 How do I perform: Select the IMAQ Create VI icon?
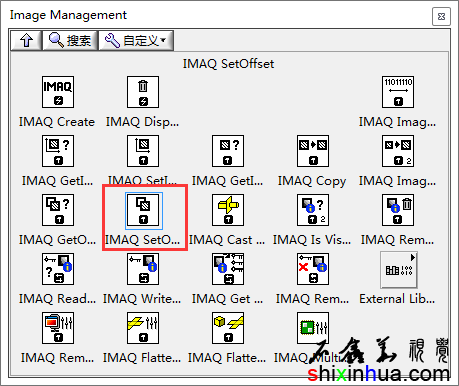coord(58,92)
